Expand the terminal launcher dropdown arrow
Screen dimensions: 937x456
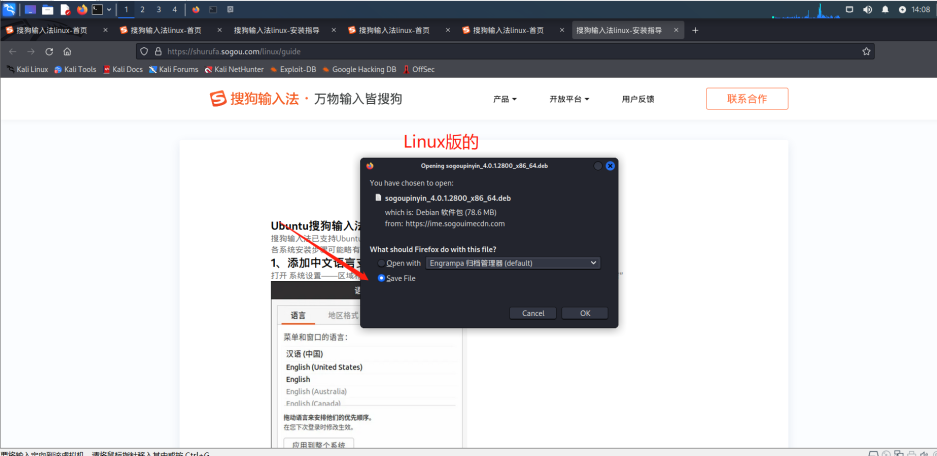coord(109,10)
